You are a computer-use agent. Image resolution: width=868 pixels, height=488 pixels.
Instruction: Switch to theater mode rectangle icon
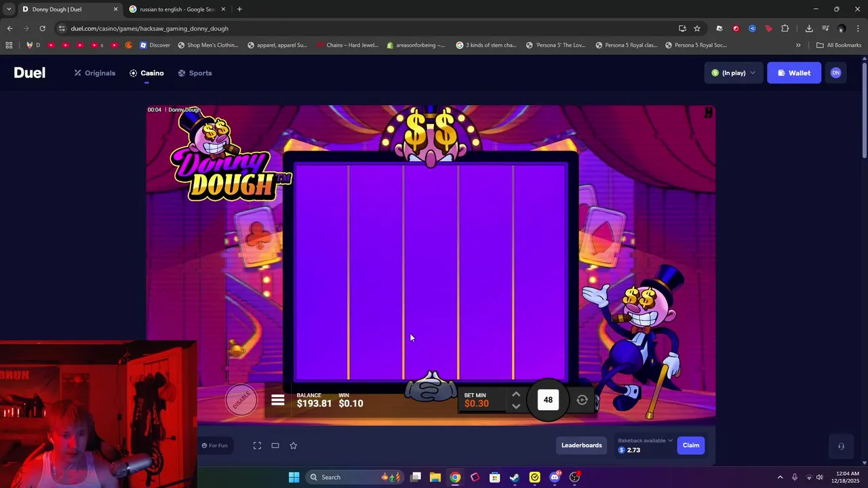275,445
